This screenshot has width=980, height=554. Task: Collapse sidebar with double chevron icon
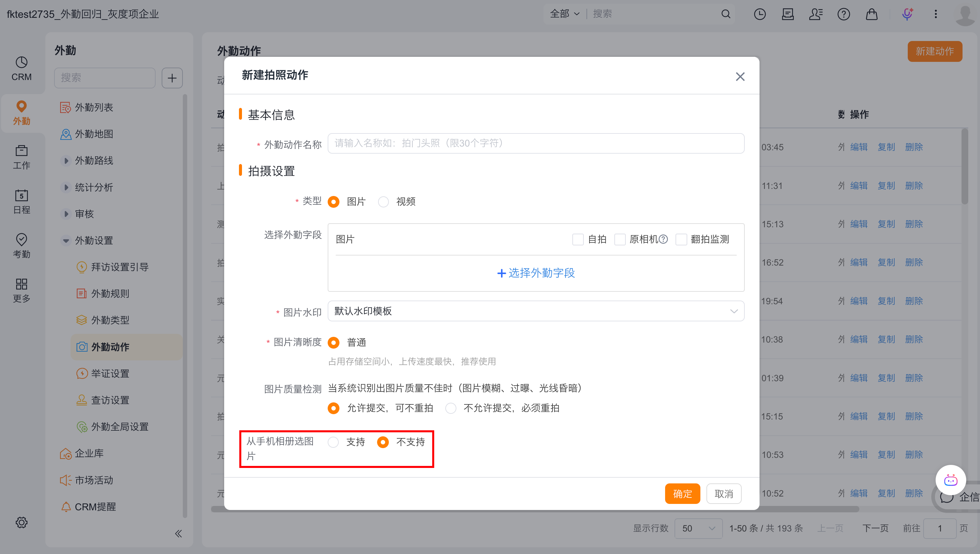point(178,533)
